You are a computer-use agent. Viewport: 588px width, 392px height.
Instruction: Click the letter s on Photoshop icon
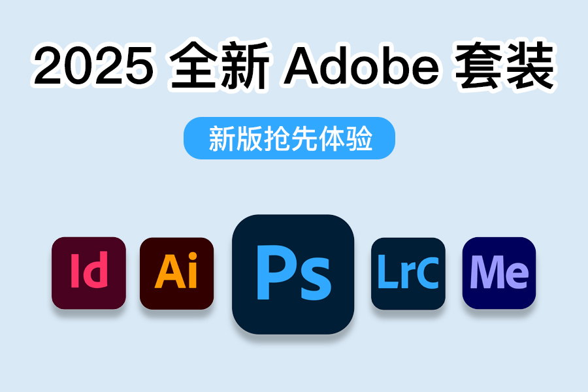(x=313, y=280)
